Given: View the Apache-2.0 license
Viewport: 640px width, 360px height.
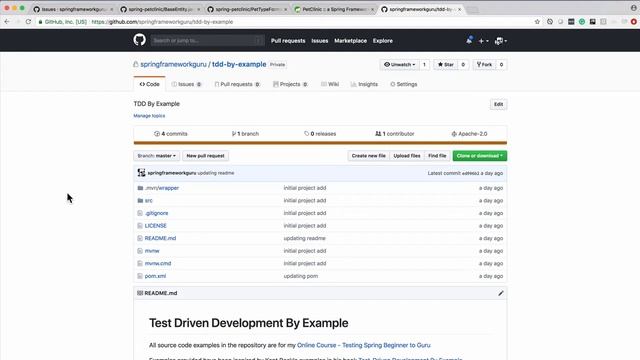Looking at the screenshot, I should pyautogui.click(x=469, y=134).
